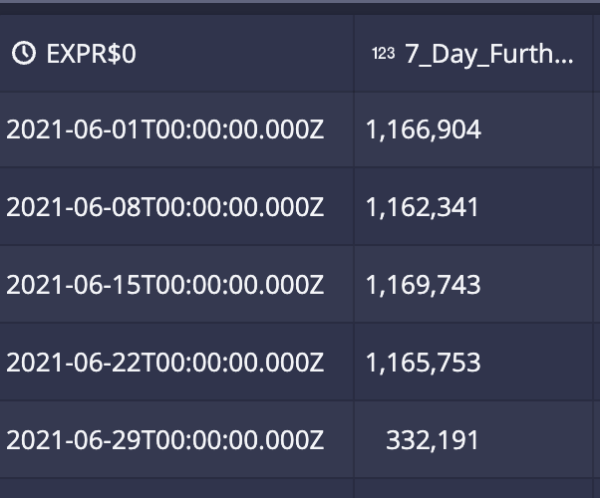600x498 pixels.
Task: Select the 7_Day_Furth... column header label
Action: pyautogui.click(x=489, y=54)
